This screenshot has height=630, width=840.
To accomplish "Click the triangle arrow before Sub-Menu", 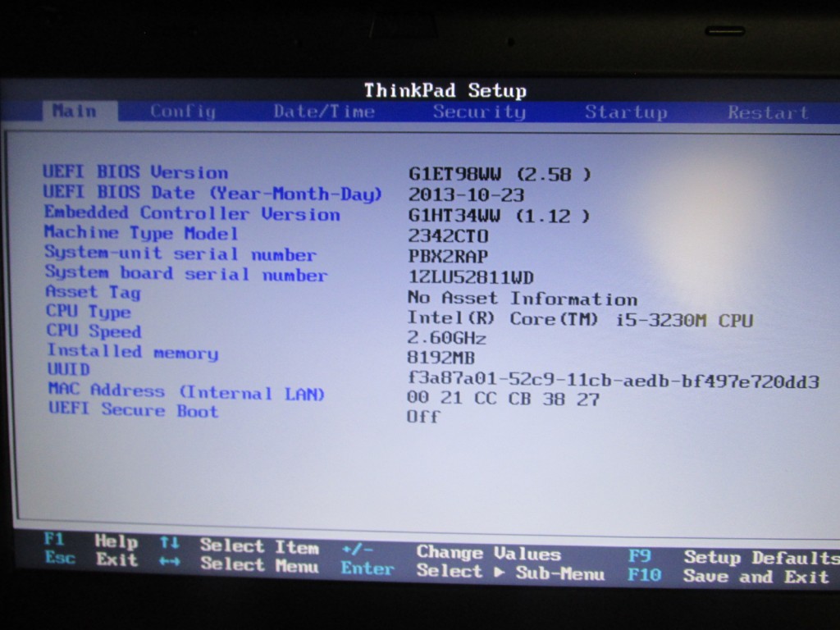I will [499, 573].
